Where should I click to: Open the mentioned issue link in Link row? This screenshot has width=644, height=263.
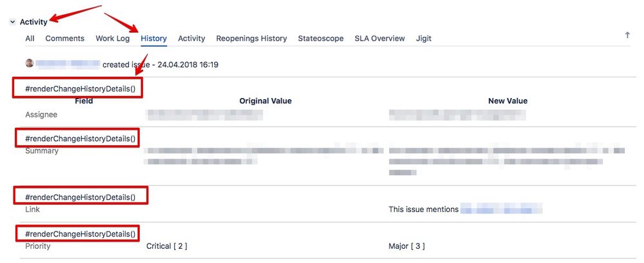pyautogui.click(x=502, y=209)
